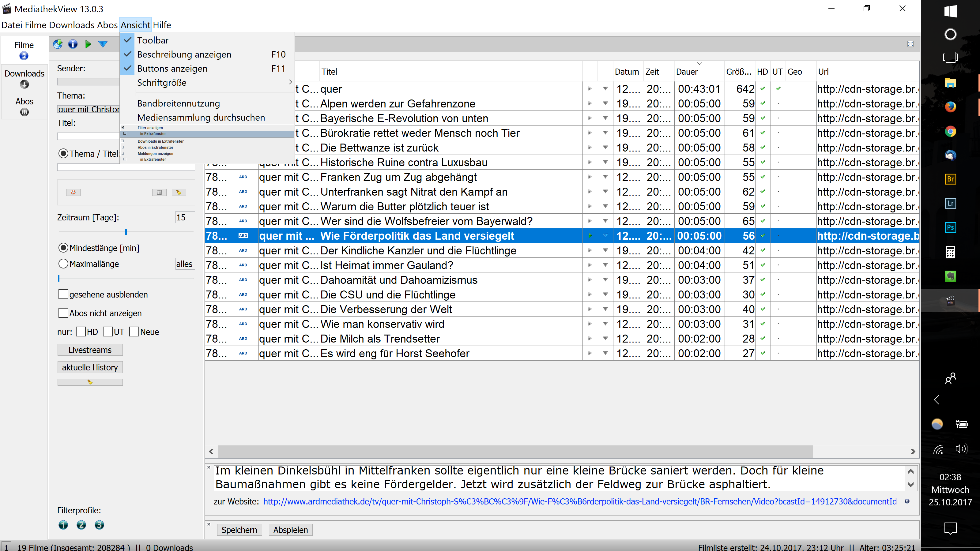Viewport: 980px width, 551px height.
Task: Click the lifebuoy help button in filter
Action: coord(73,193)
